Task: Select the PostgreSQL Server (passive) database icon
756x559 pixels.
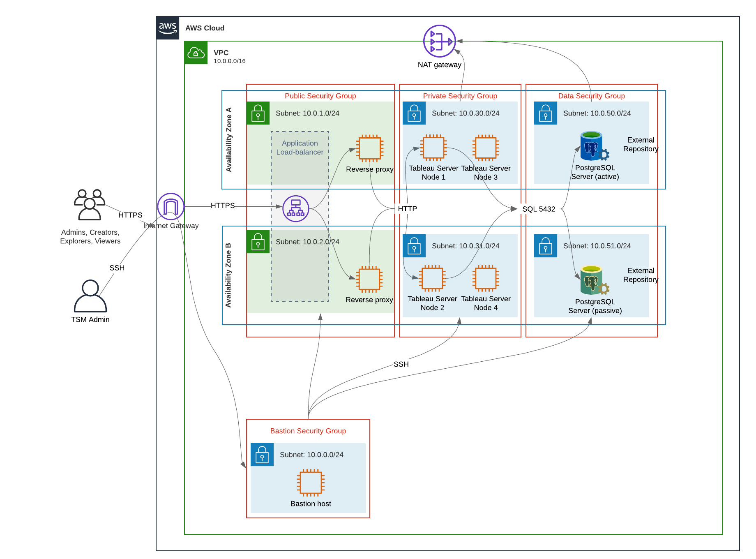Action: pos(594,280)
